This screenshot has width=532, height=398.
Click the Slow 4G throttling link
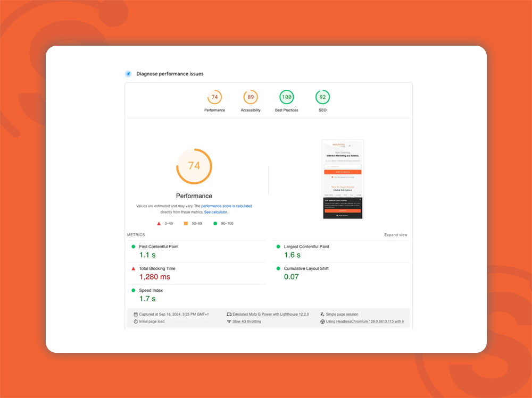click(247, 321)
